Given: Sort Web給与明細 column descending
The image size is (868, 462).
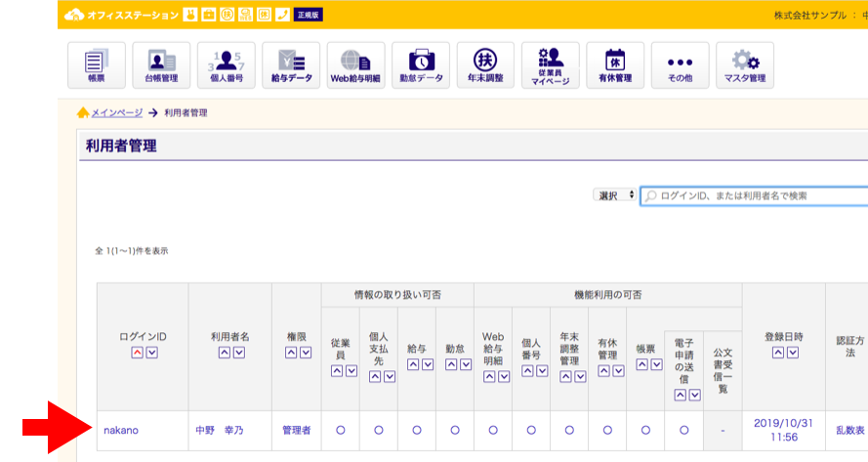Looking at the screenshot, I should point(505,377).
